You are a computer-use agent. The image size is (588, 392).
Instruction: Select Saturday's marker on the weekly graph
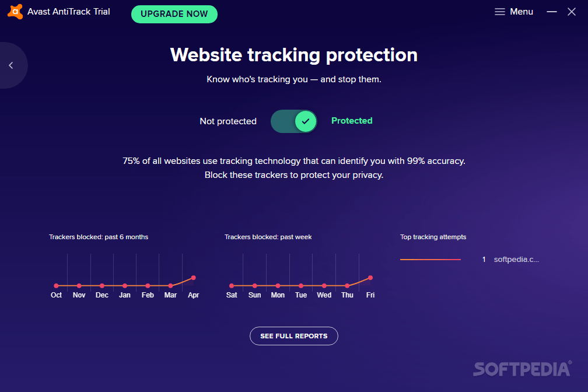pos(232,286)
